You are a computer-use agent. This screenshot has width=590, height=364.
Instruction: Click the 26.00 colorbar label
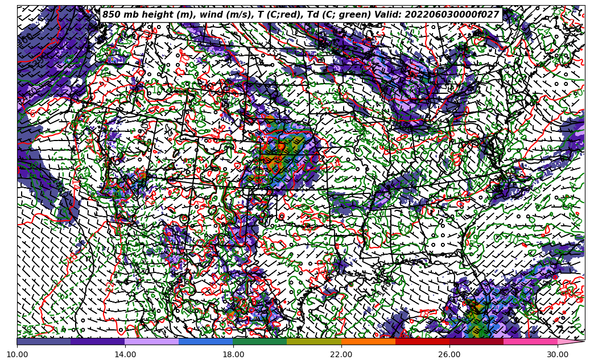click(449, 354)
